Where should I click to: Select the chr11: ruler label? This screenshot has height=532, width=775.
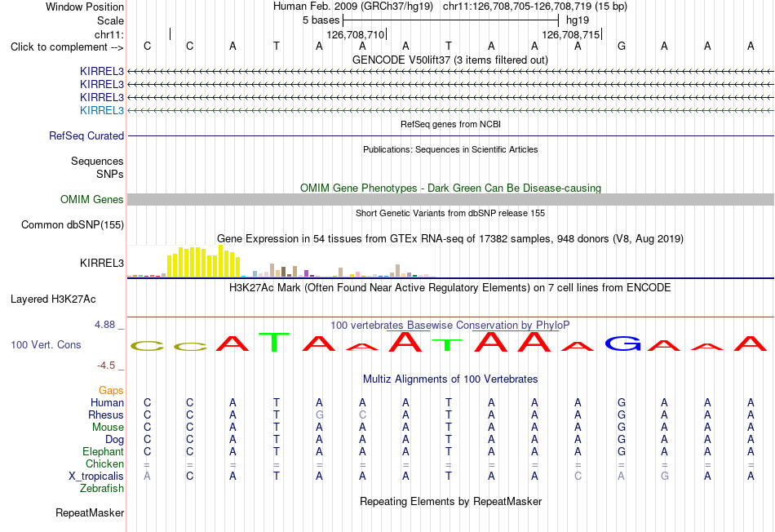click(x=108, y=34)
